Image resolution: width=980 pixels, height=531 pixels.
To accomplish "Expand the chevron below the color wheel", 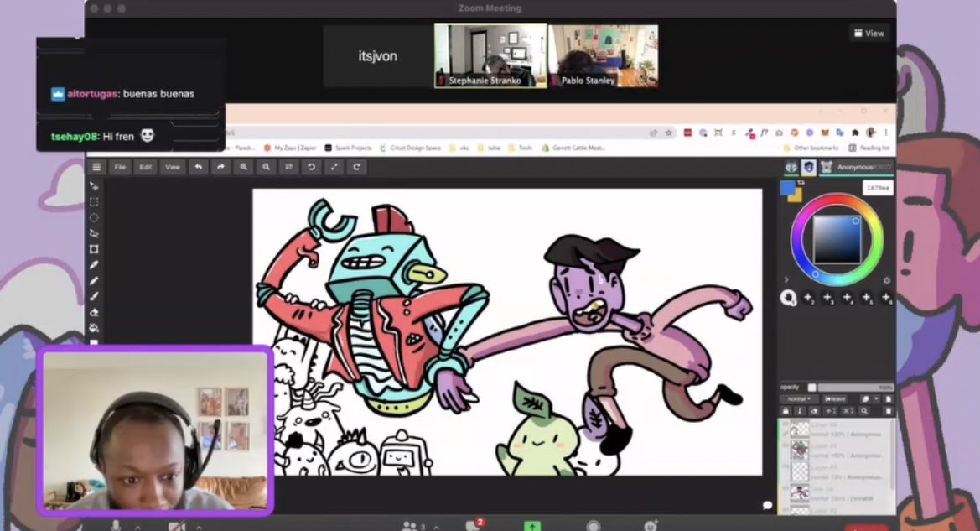I will coord(786,279).
